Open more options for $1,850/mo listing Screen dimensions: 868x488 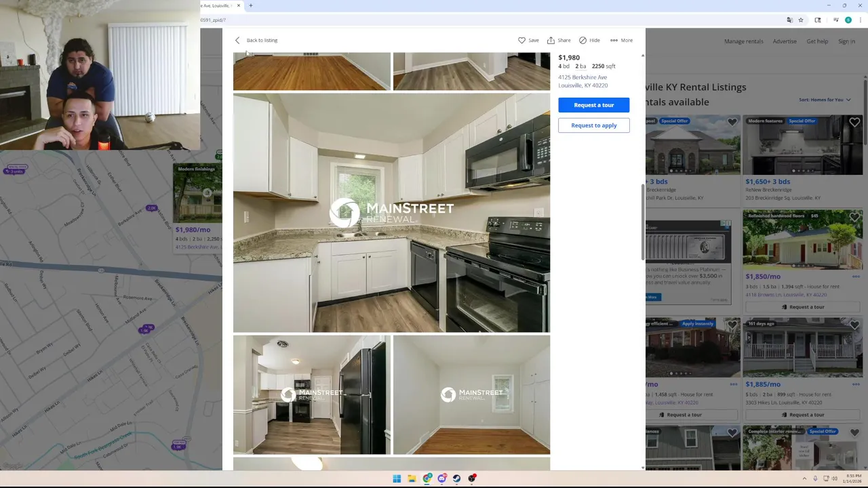(856, 277)
